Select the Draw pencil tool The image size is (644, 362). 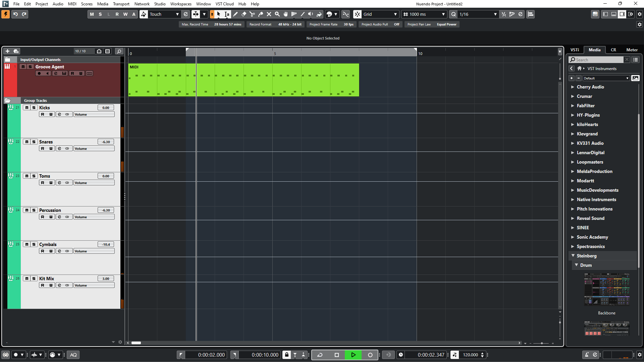pyautogui.click(x=235, y=14)
